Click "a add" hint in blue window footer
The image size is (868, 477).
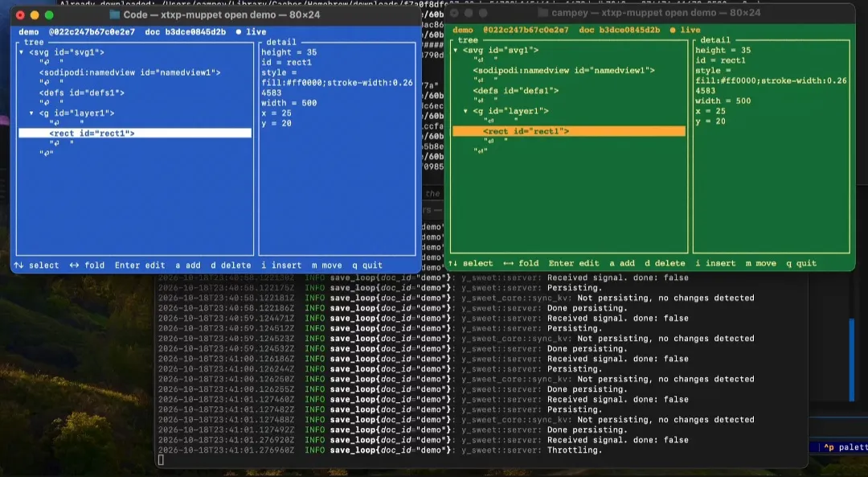pos(188,265)
